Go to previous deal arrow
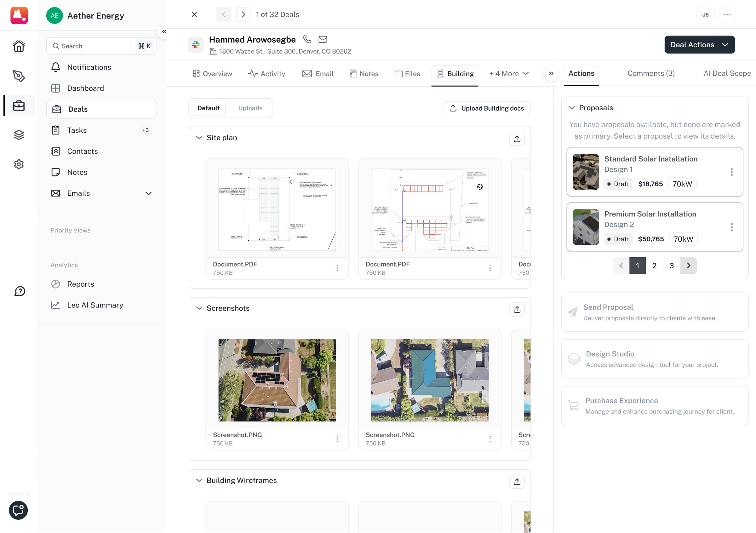The image size is (756, 533). coord(224,14)
